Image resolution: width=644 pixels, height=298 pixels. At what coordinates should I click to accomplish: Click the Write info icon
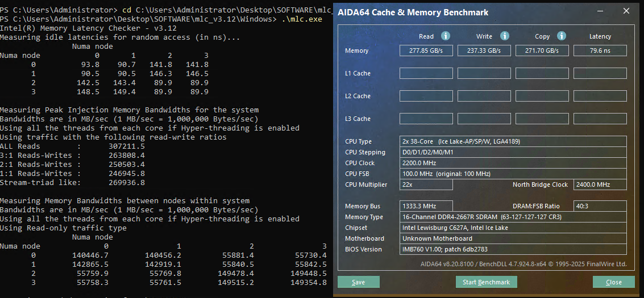[504, 36]
